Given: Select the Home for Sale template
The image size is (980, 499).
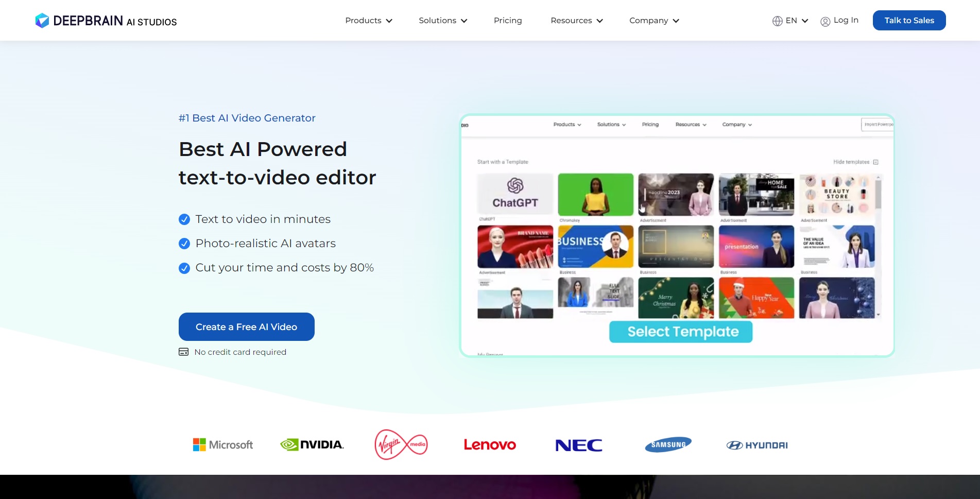Looking at the screenshot, I should point(756,194).
